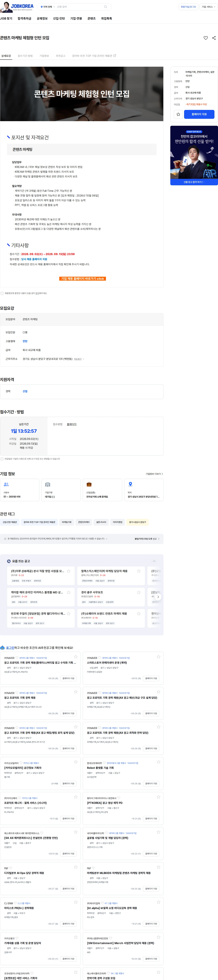Star the (주)슈페리어 브랜드 컨텐츠 마케터 posting

tap(138, 614)
